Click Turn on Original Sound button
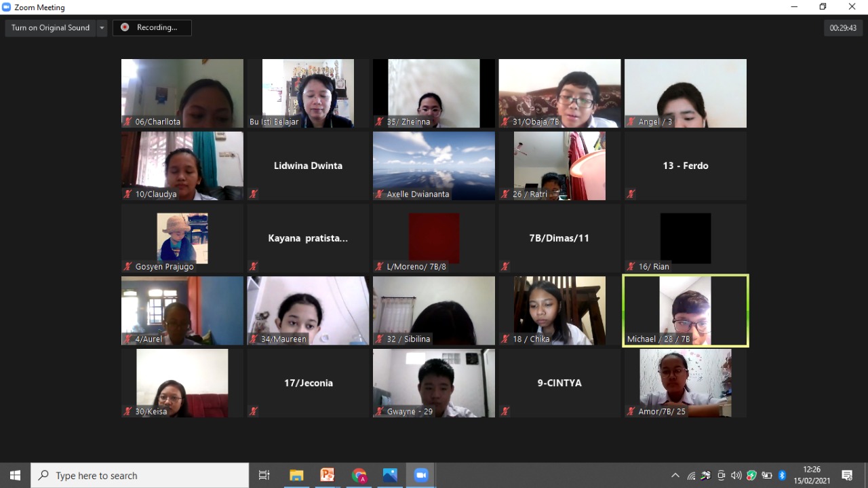The image size is (868, 488). point(51,28)
